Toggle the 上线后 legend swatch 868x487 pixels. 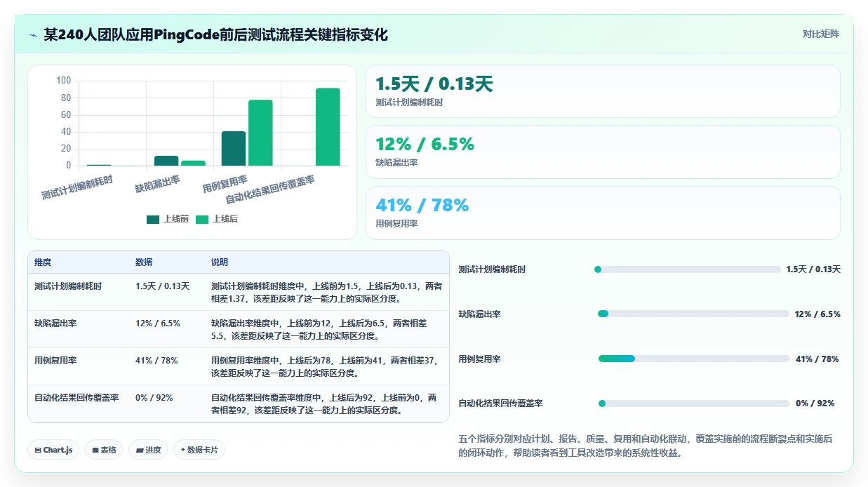202,219
